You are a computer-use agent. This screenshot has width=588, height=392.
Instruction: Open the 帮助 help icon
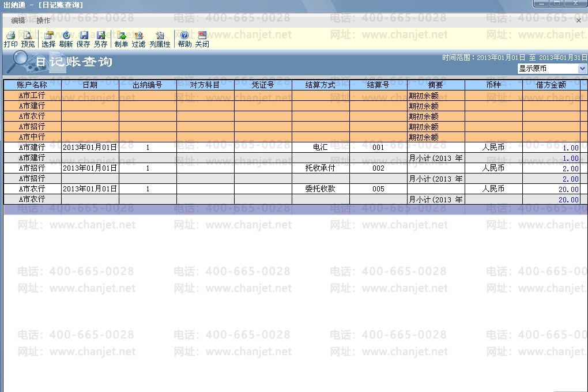click(x=184, y=39)
